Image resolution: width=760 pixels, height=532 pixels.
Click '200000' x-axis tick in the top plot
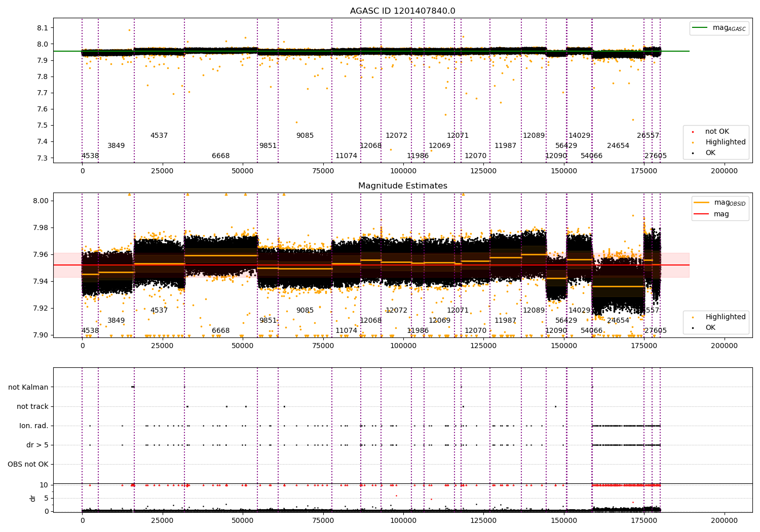724,171
